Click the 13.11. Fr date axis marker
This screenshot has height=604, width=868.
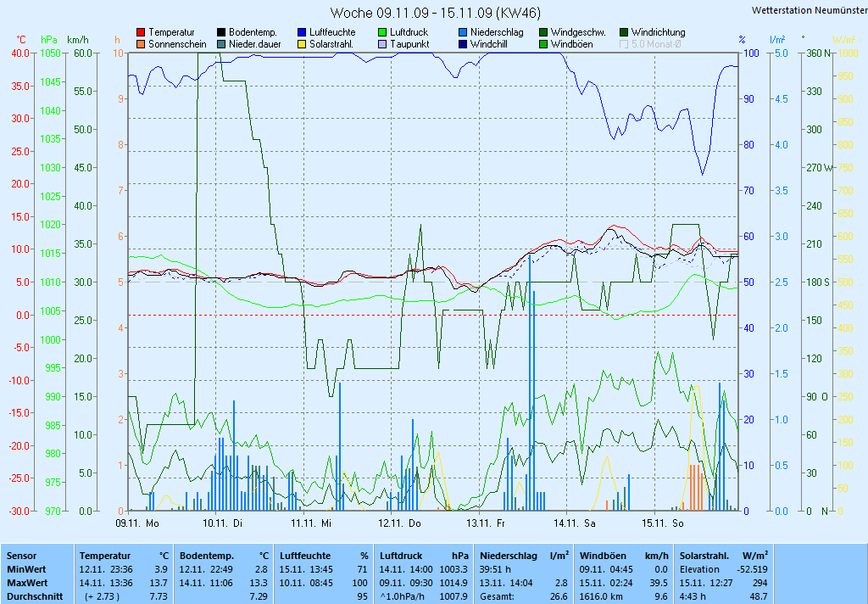[x=490, y=524]
